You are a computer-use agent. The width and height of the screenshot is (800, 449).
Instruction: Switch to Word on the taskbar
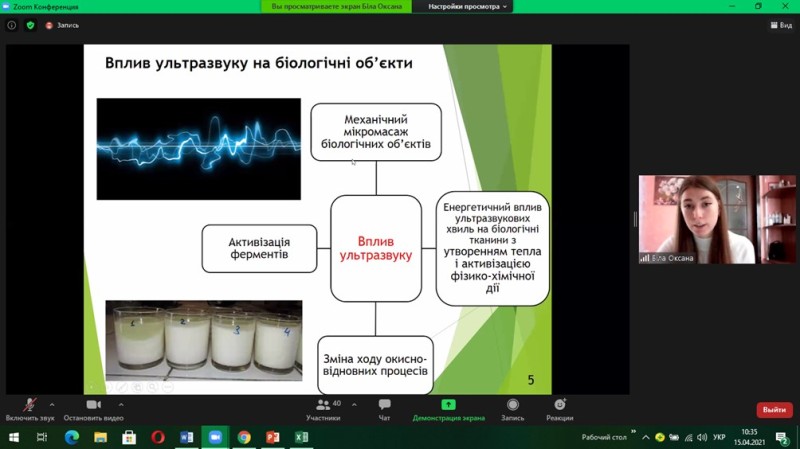coord(186,437)
